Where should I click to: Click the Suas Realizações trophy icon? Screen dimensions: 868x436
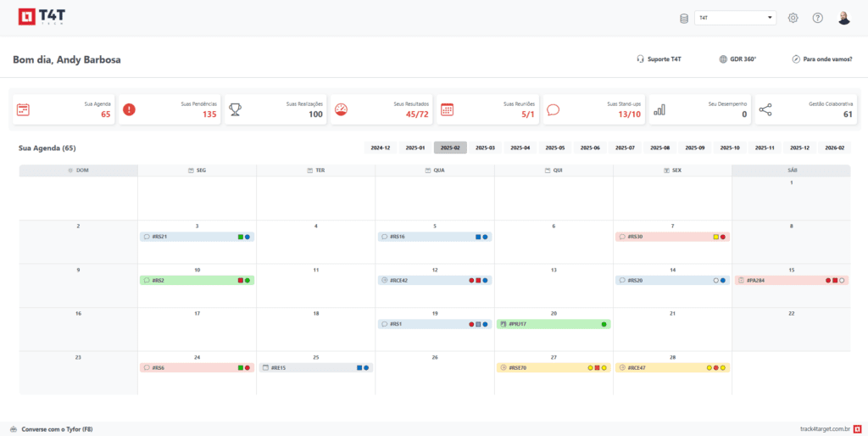[x=235, y=109]
